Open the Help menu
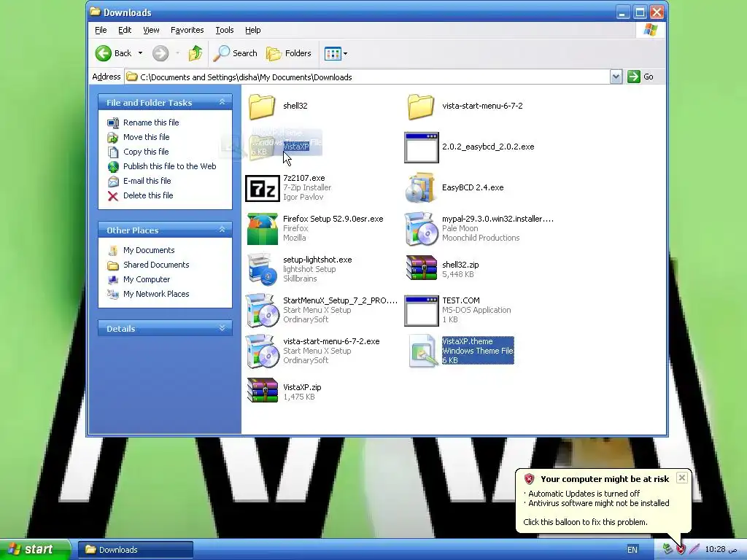Image resolution: width=747 pixels, height=560 pixels. (252, 30)
